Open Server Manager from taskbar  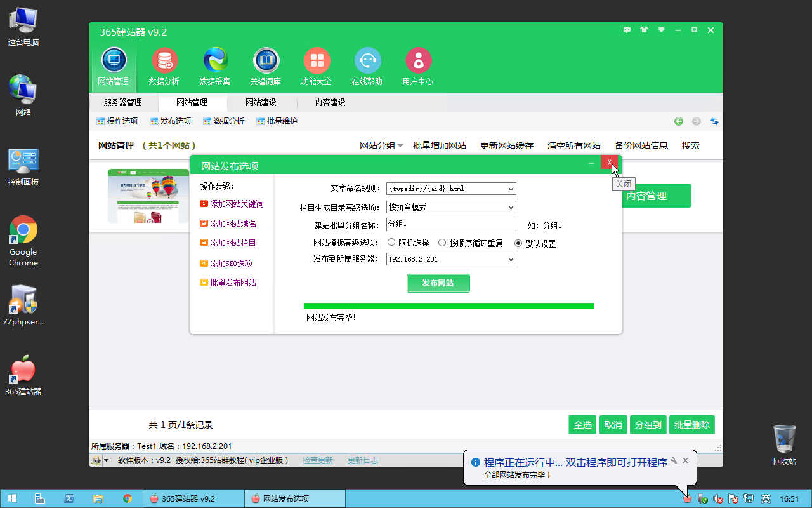pyautogui.click(x=39, y=498)
